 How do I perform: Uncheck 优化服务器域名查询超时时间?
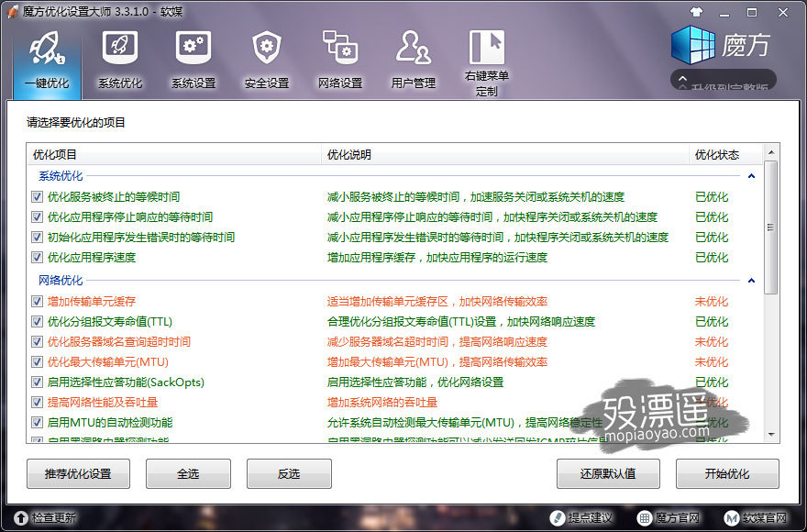point(37,341)
